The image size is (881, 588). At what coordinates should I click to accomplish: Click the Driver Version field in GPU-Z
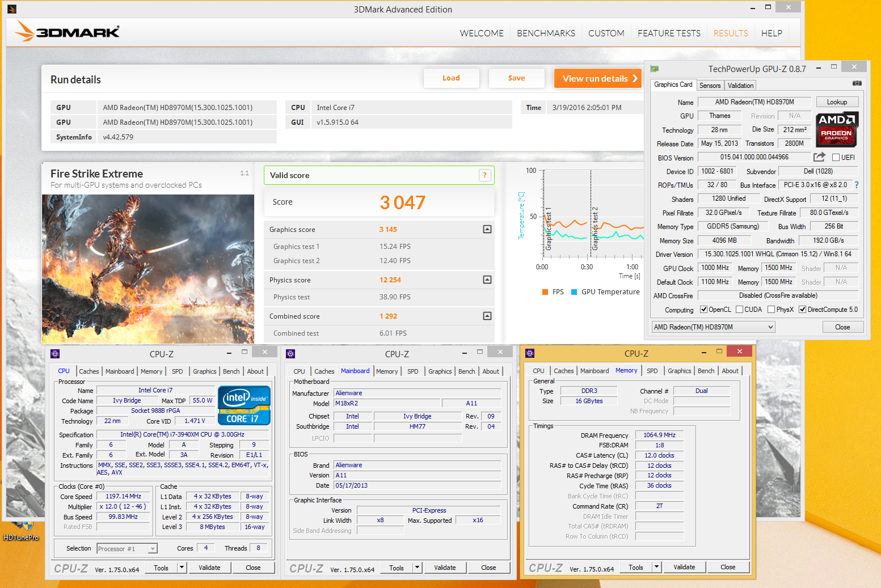click(x=778, y=254)
